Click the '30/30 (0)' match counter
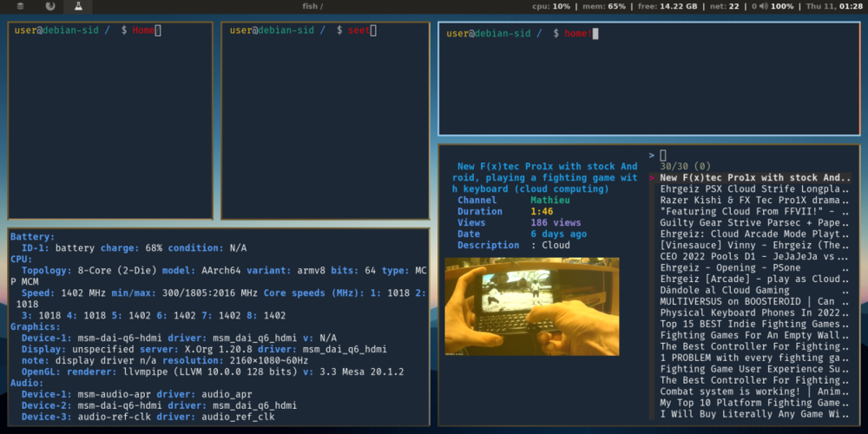 [686, 166]
